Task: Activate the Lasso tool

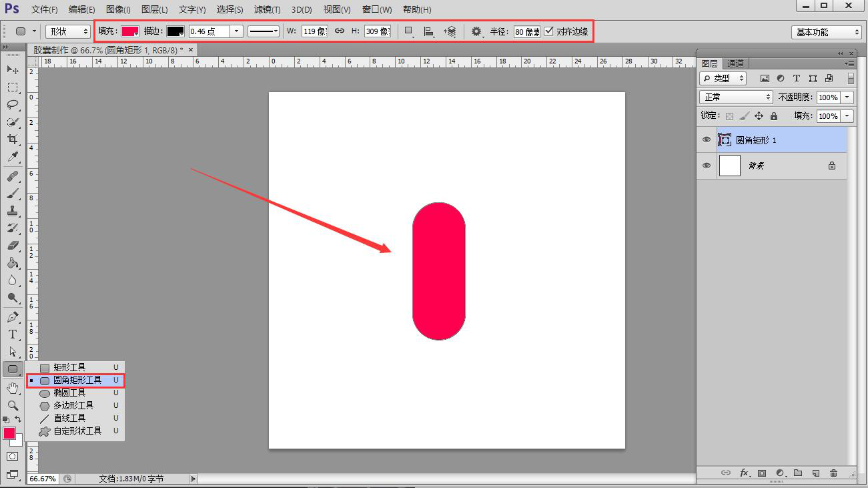Action: pyautogui.click(x=13, y=105)
